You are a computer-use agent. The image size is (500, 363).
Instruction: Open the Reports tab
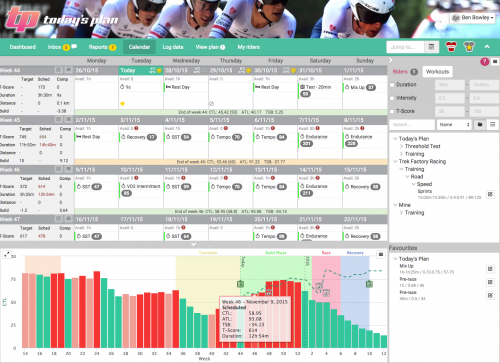pyautogui.click(x=98, y=47)
